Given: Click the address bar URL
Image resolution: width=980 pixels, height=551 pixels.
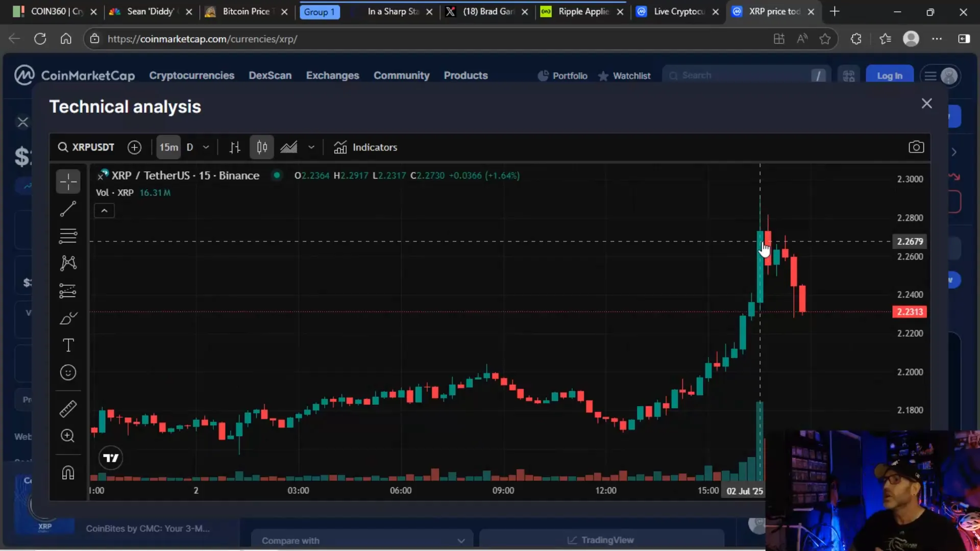Looking at the screenshot, I should (x=202, y=39).
